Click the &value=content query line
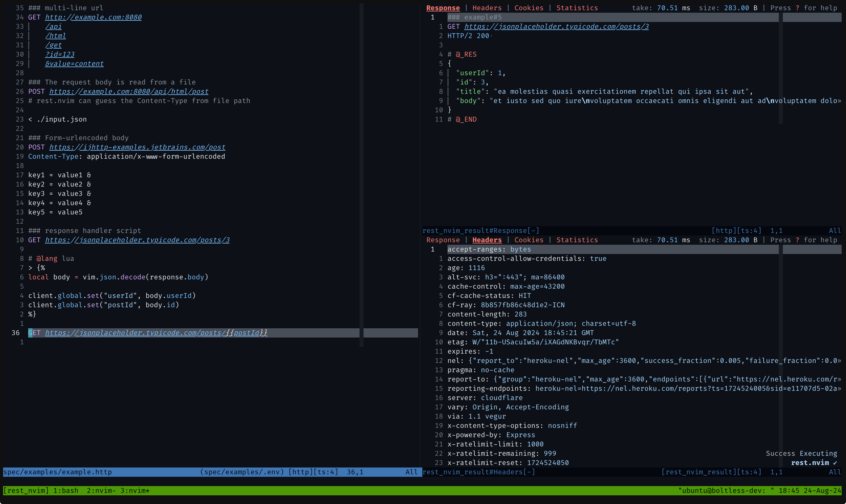 74,63
